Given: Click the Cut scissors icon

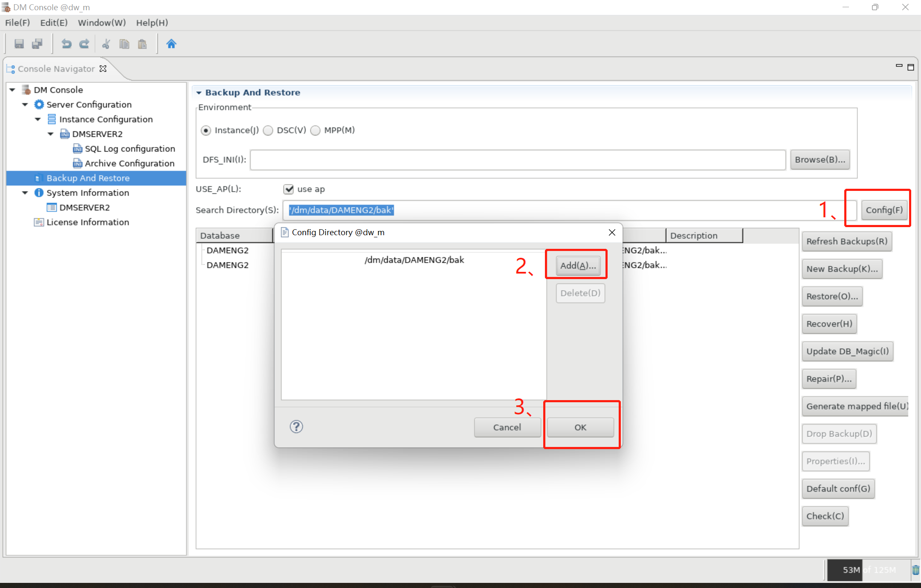Looking at the screenshot, I should click(106, 44).
